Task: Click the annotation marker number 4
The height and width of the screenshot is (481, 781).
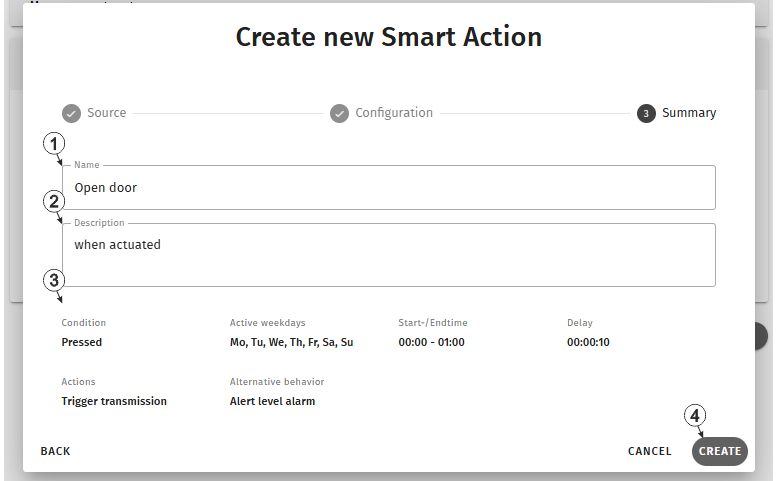Action: [695, 415]
